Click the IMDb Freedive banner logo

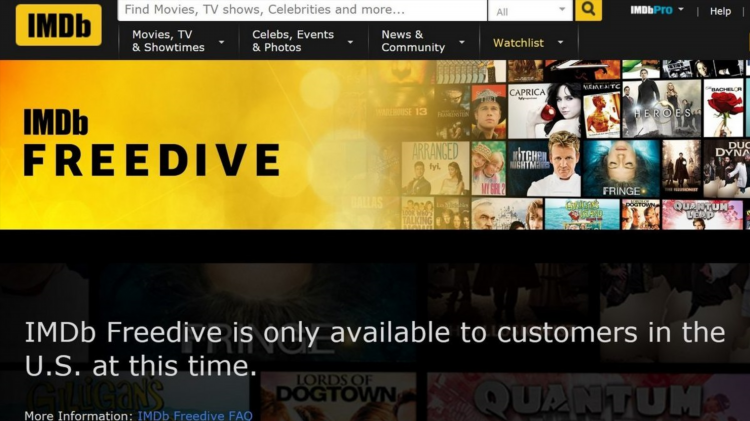pos(152,143)
